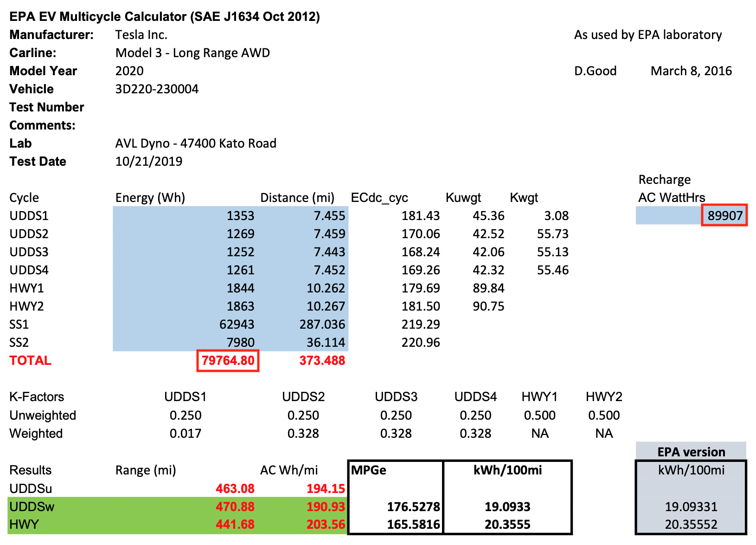This screenshot has width=756, height=545.
Task: Select the SS1 energy cell 62943
Action: (x=237, y=324)
